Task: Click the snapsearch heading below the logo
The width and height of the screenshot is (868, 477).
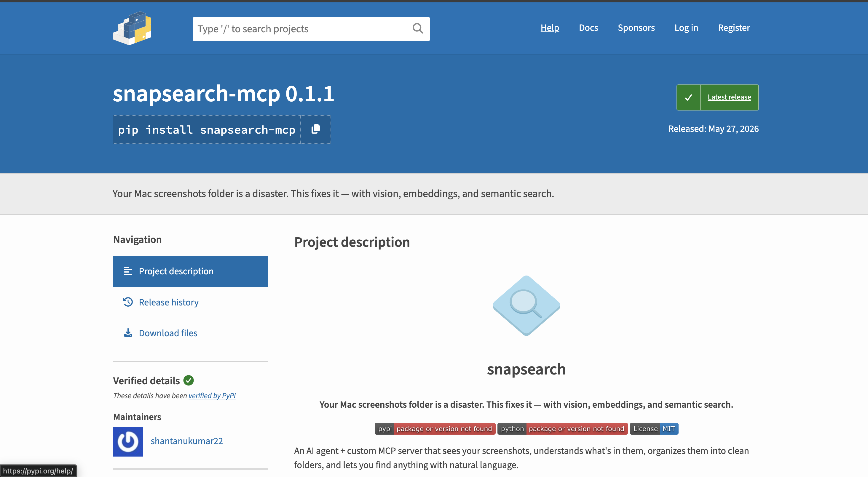Action: pos(526,369)
